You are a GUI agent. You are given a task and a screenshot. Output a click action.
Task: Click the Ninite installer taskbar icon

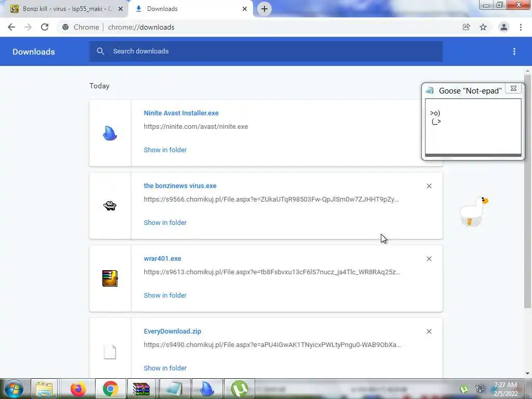tap(207, 389)
